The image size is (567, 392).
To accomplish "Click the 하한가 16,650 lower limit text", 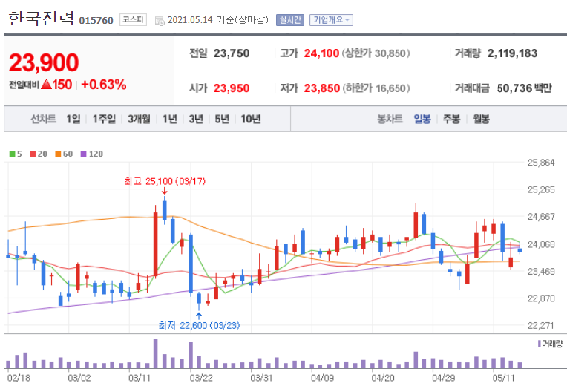I will point(376,88).
